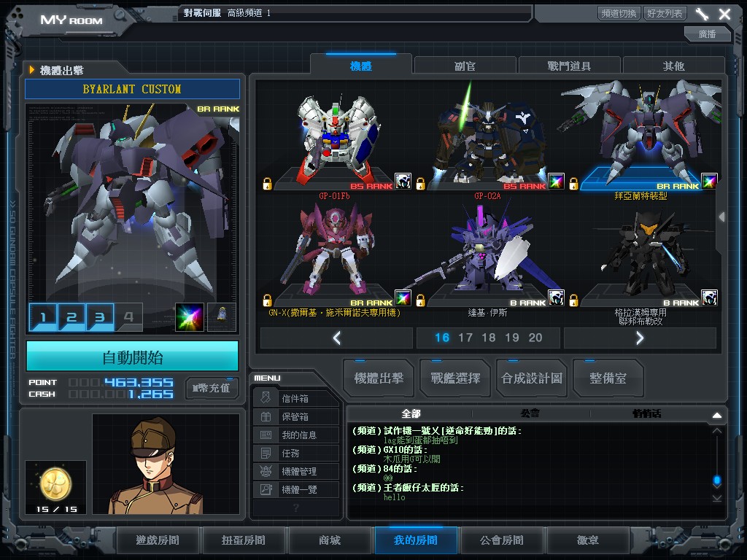Select page 17 in mech list
Viewport: 747px width, 560px height.
465,338
